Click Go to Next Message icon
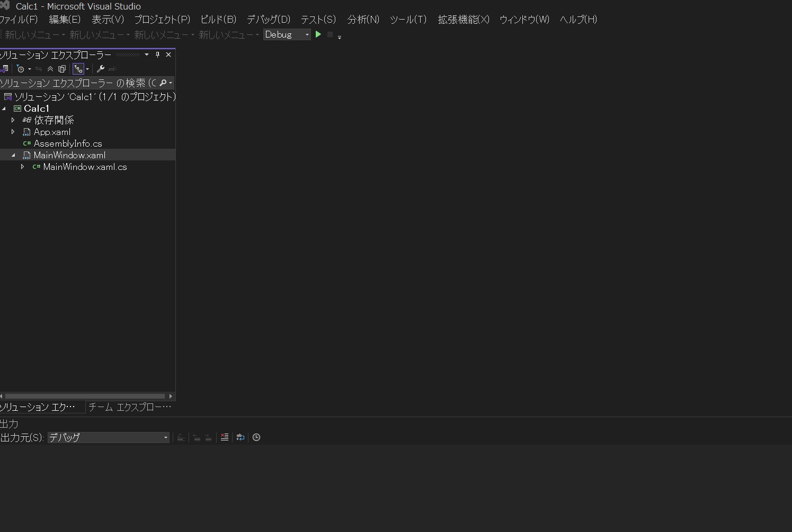The width and height of the screenshot is (792, 532). click(208, 437)
